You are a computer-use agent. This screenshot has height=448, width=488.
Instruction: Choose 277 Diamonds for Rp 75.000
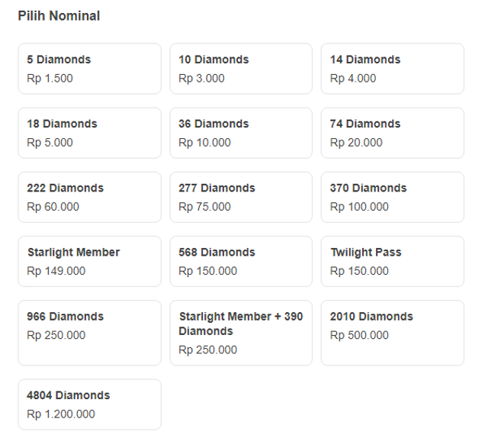pyautogui.click(x=241, y=197)
